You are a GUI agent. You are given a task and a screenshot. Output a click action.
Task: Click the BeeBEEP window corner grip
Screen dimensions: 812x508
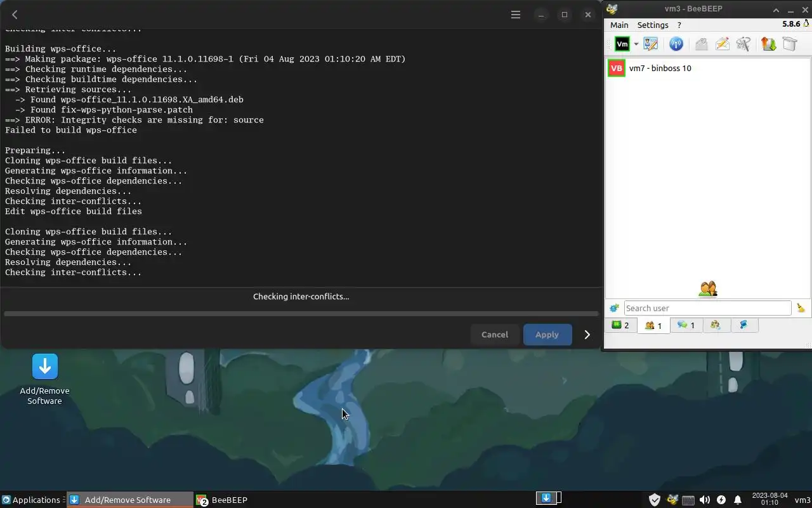(808, 345)
